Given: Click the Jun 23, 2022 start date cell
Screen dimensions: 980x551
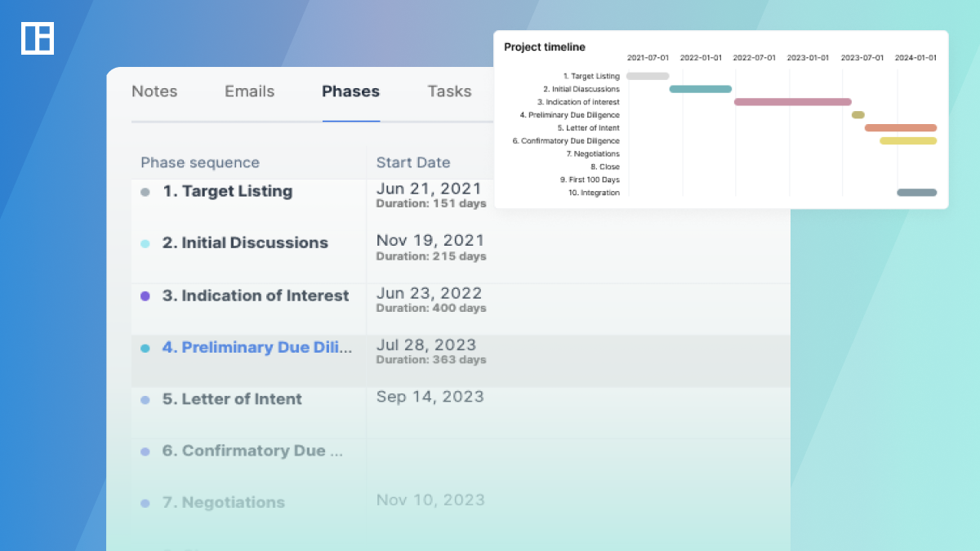Looking at the screenshot, I should coord(430,294).
